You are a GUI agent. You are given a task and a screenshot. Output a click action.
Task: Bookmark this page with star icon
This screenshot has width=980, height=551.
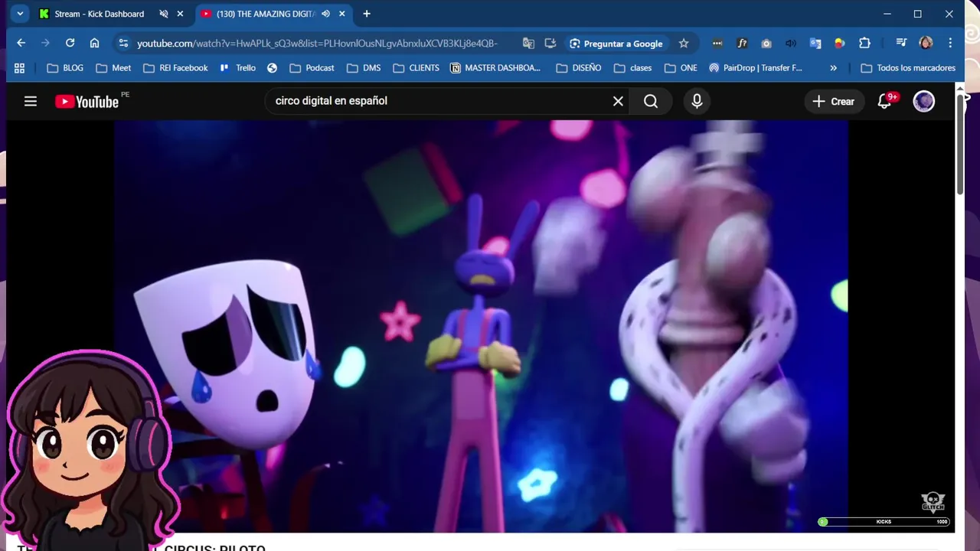684,44
